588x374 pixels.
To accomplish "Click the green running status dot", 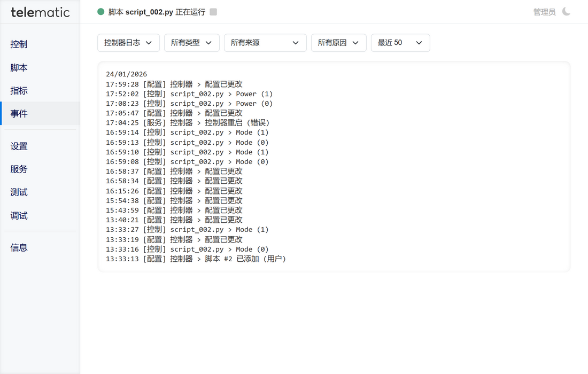I will tap(101, 12).
